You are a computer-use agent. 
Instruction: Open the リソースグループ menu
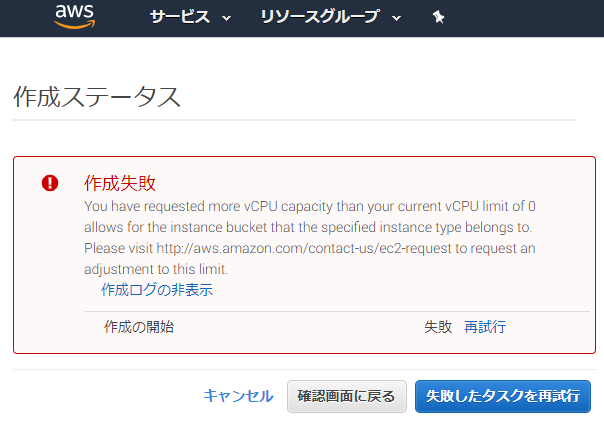(x=320, y=17)
